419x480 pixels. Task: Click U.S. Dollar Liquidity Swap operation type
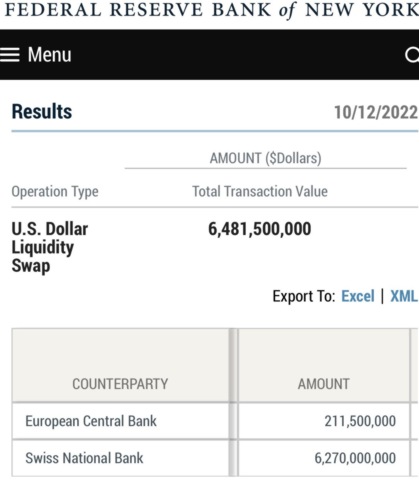pyautogui.click(x=50, y=247)
